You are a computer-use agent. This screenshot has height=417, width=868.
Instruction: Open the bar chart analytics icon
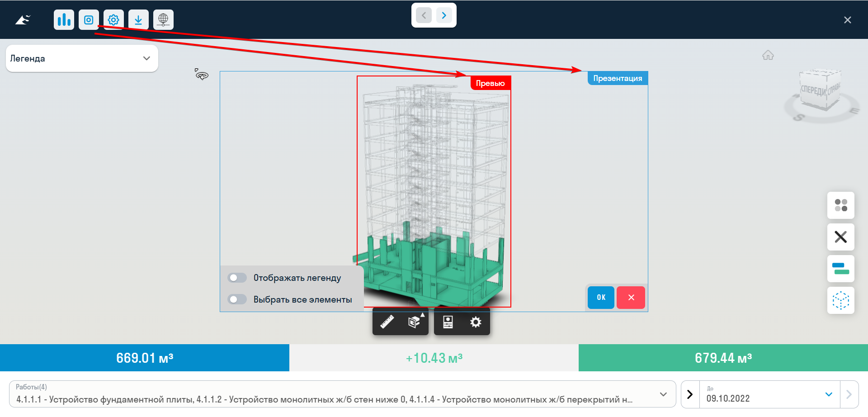click(64, 20)
